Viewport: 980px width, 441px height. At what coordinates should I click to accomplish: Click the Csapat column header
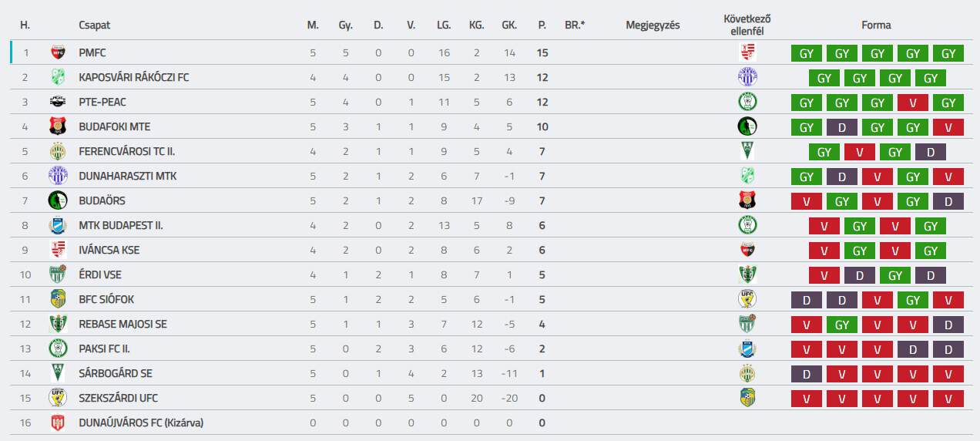click(95, 25)
